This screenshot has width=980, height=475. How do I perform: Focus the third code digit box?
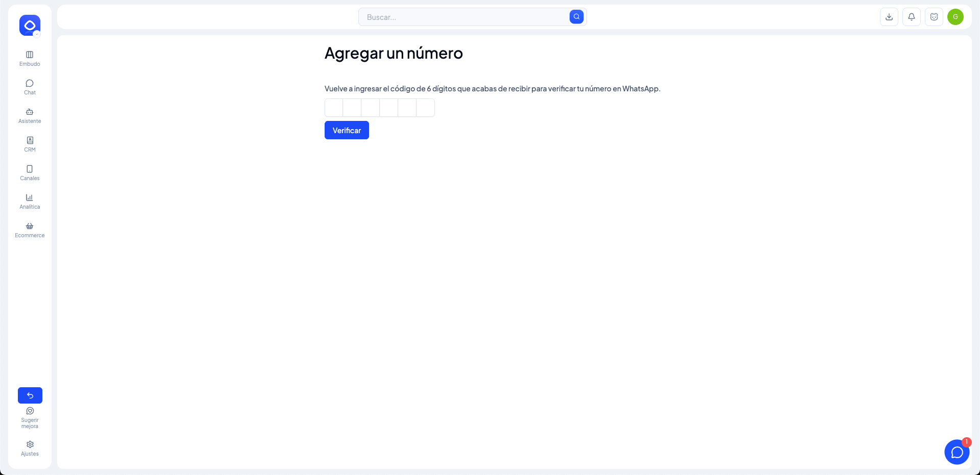click(x=371, y=108)
